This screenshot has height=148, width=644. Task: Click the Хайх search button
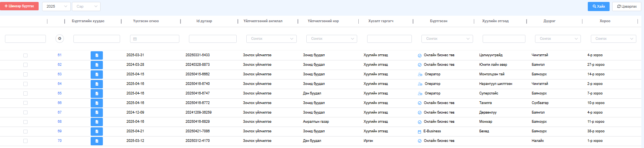[x=598, y=7]
